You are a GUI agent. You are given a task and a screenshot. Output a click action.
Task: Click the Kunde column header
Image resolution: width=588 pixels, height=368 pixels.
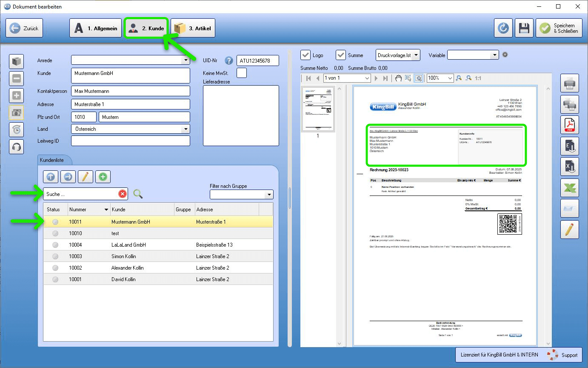coord(142,210)
